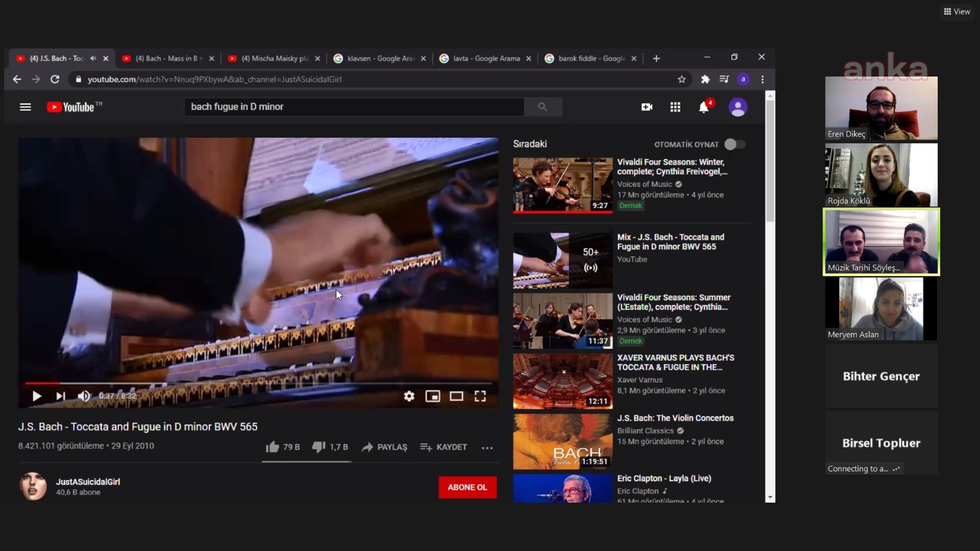The image size is (980, 551).
Task: Open Eric Clapton - Layla (Live) video
Action: coord(664,478)
